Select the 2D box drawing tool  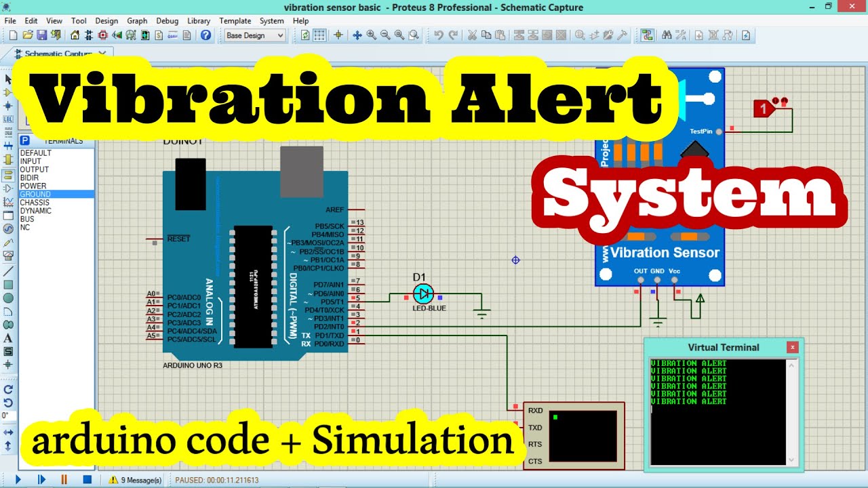point(8,284)
